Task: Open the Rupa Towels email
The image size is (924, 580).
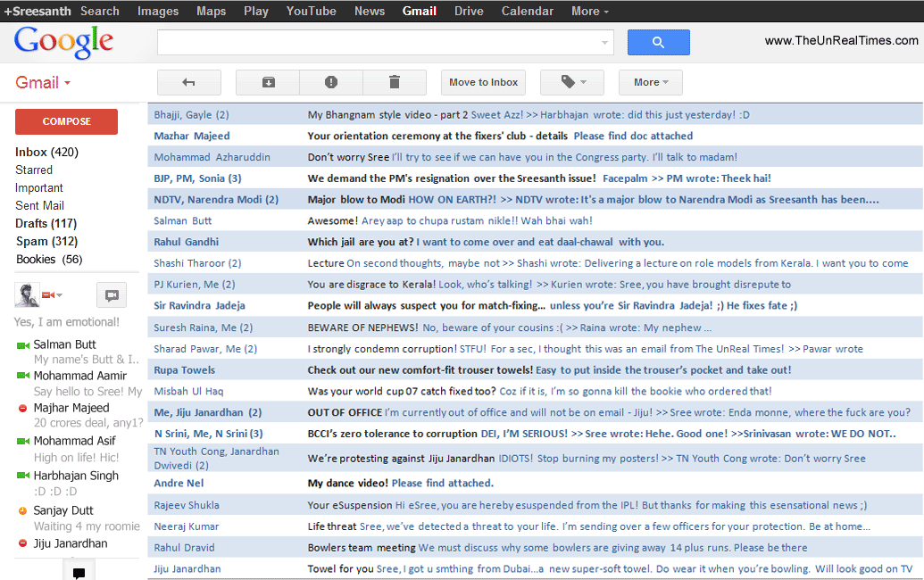Action: point(535,369)
